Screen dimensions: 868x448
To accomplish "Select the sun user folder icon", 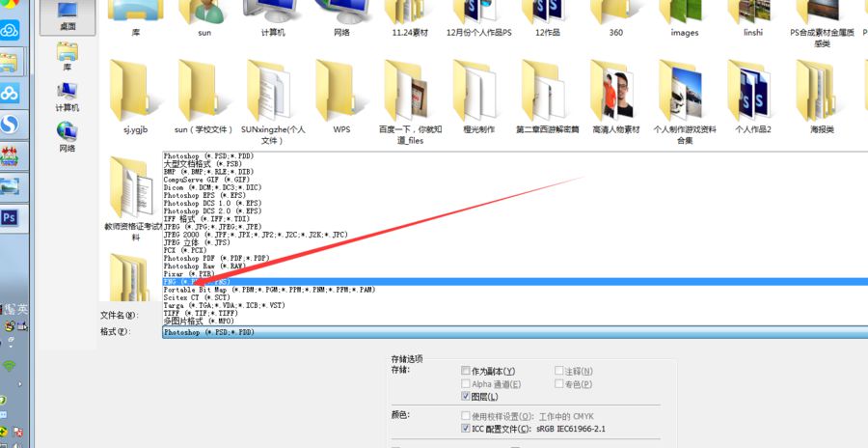I will [204, 17].
